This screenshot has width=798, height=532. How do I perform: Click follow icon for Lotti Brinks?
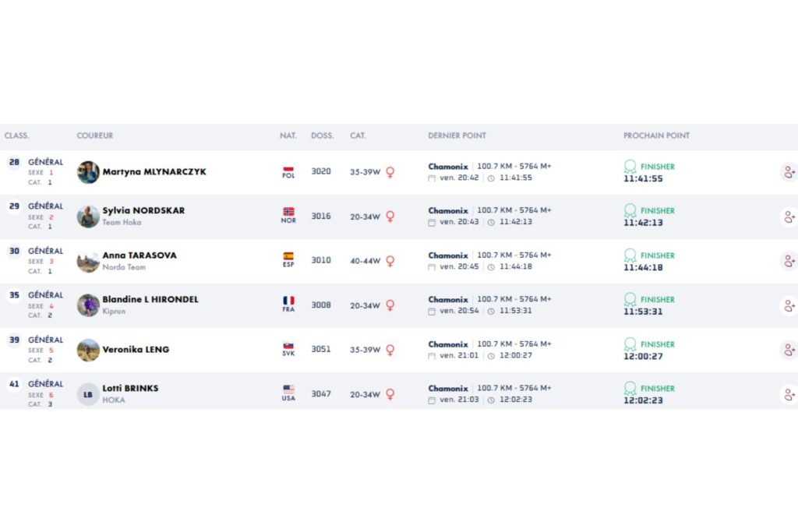coord(789,395)
